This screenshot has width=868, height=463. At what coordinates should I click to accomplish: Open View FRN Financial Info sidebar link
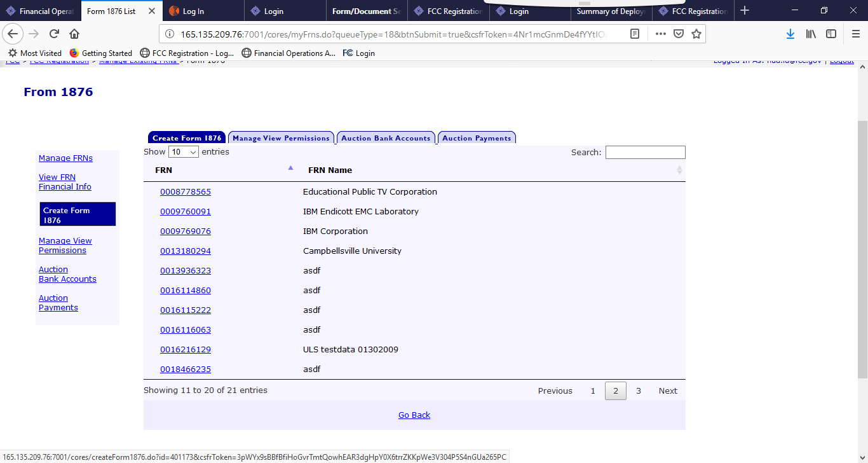click(x=65, y=182)
